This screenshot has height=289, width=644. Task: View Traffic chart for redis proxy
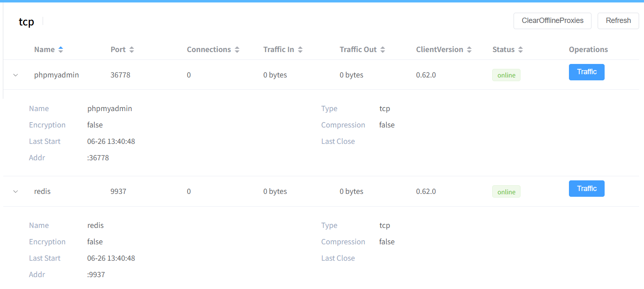coord(586,189)
